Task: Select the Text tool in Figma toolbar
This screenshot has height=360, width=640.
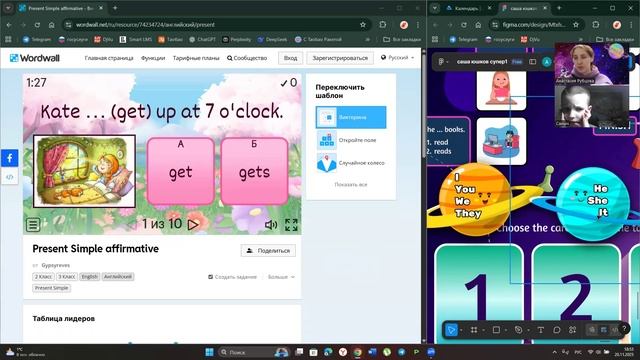Action: [540, 330]
